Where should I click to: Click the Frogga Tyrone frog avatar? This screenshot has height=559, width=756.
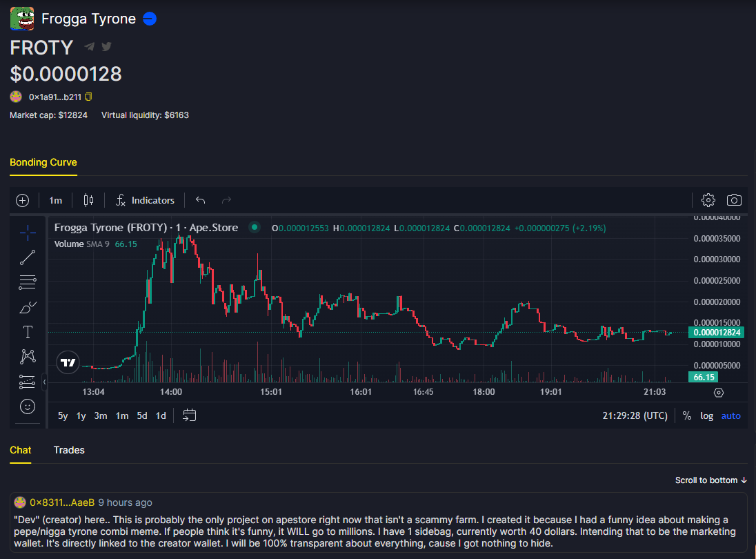click(x=22, y=19)
